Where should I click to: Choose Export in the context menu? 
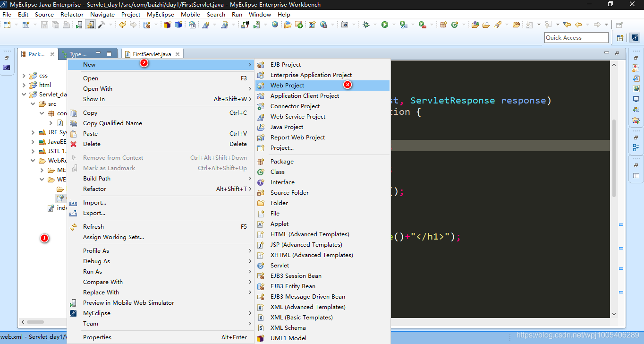pyautogui.click(x=161, y=213)
